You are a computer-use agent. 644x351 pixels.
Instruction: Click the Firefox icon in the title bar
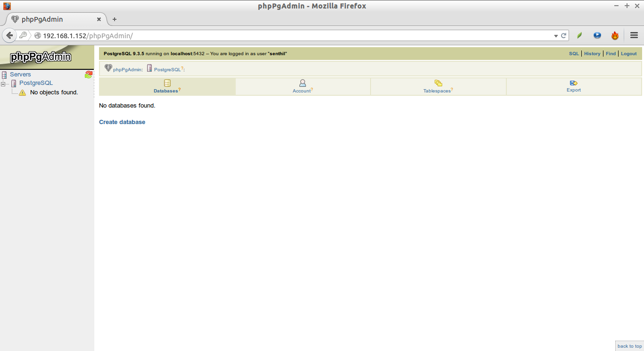tap(7, 6)
